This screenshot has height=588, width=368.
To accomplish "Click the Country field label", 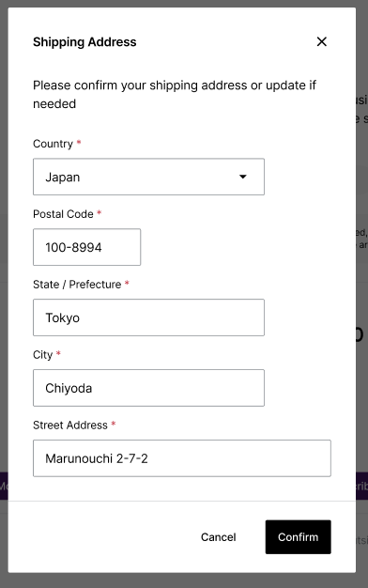I will [53, 144].
